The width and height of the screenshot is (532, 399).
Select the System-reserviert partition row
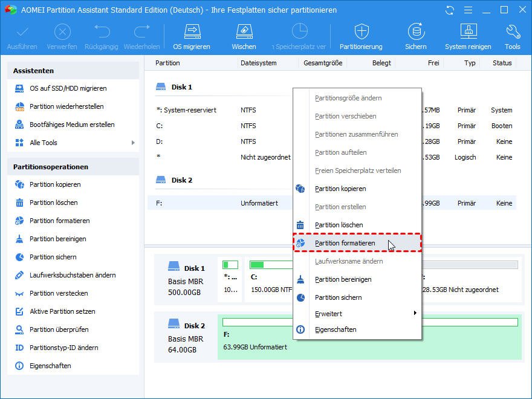click(332, 110)
